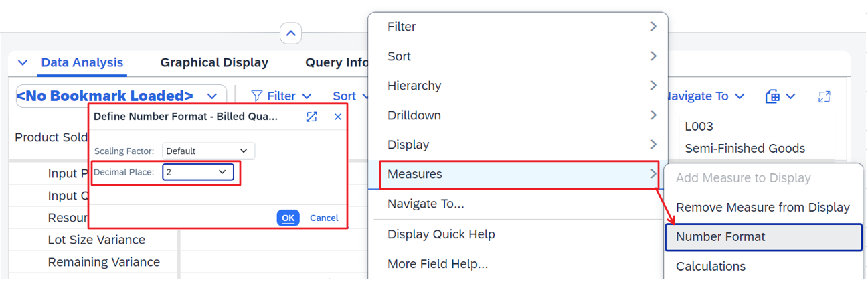
Task: Choose Remove Measure from Display
Action: 763,208
